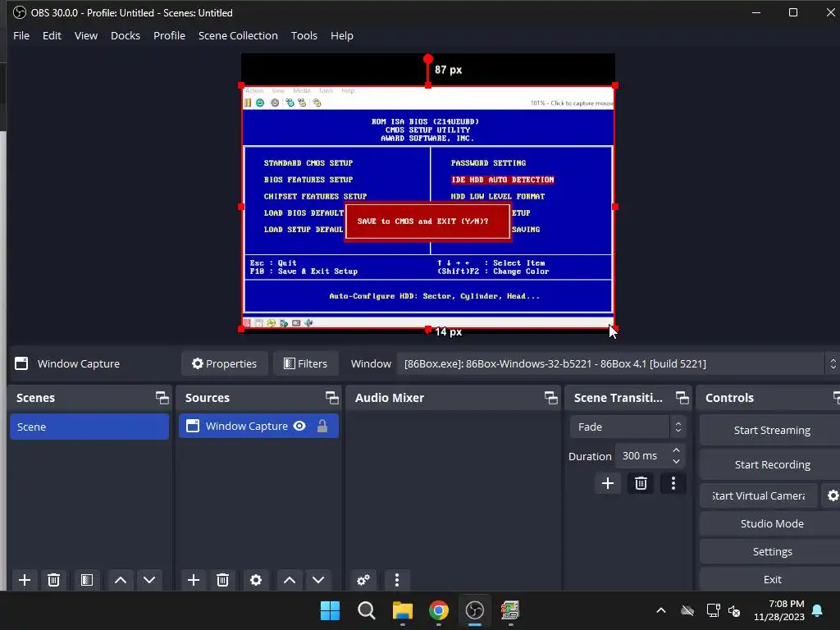Image resolution: width=840 pixels, height=630 pixels.
Task: Open OBS Settings button
Action: 771,551
